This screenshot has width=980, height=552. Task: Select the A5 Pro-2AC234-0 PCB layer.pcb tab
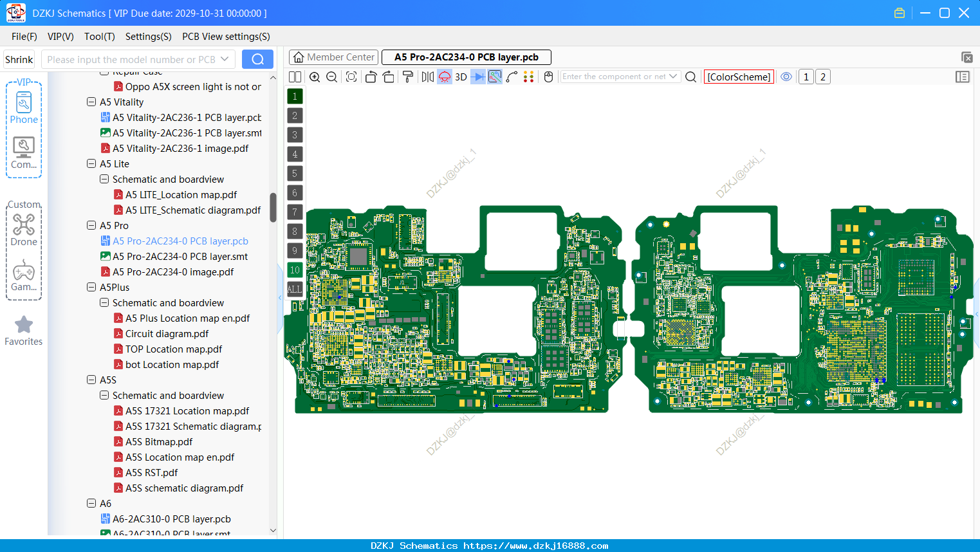click(x=467, y=57)
